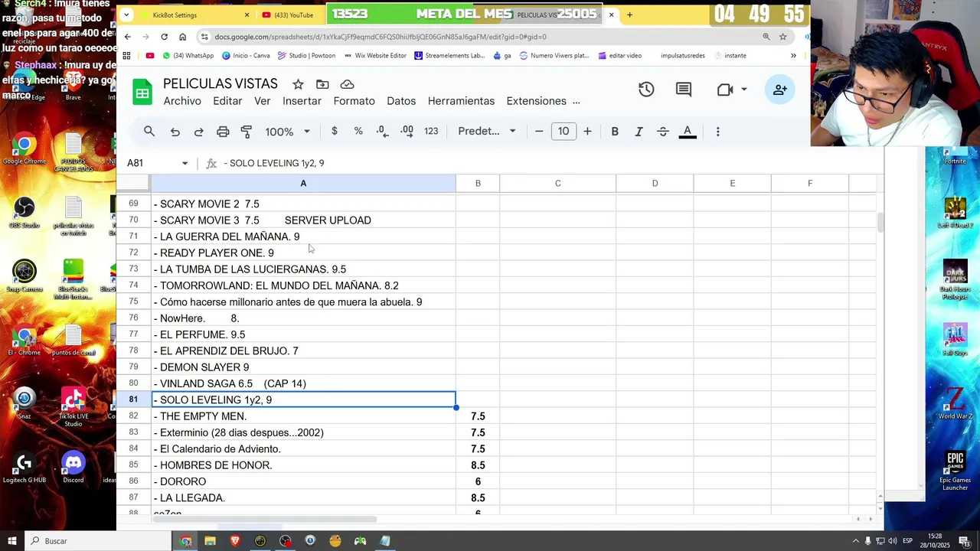Show more bookmarks chevron

pyautogui.click(x=793, y=56)
